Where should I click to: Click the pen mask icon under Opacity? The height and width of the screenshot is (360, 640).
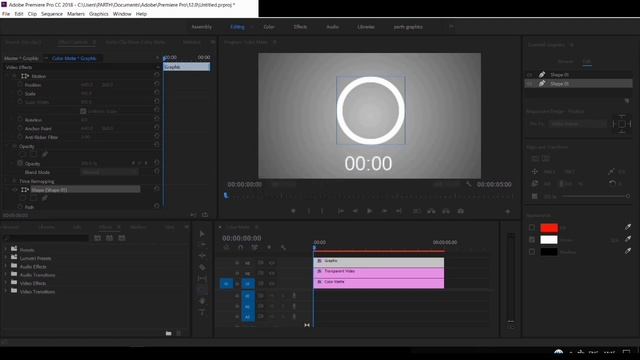coord(44,154)
